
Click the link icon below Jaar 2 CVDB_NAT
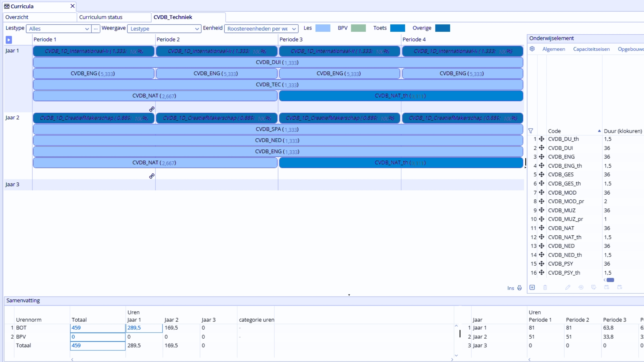click(x=152, y=176)
